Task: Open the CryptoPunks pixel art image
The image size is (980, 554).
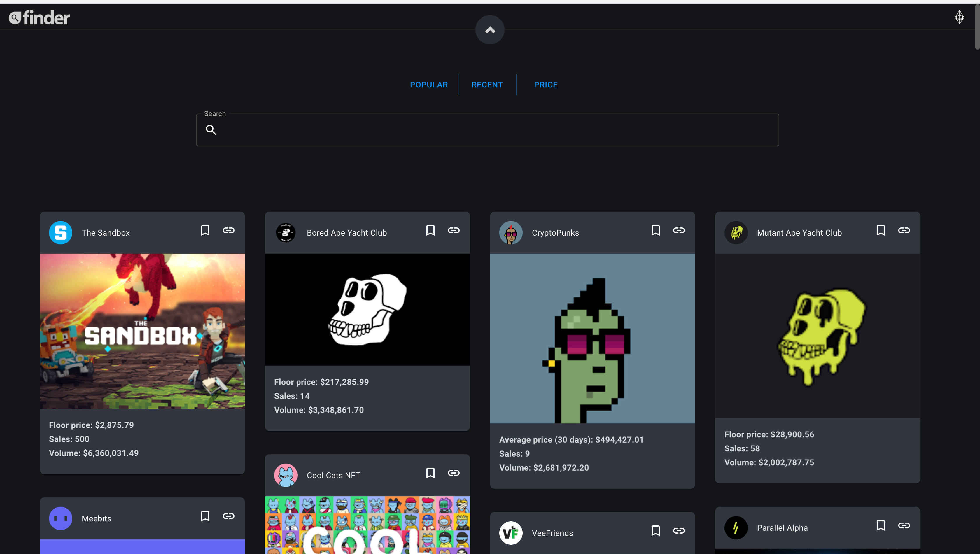Action: pyautogui.click(x=592, y=338)
